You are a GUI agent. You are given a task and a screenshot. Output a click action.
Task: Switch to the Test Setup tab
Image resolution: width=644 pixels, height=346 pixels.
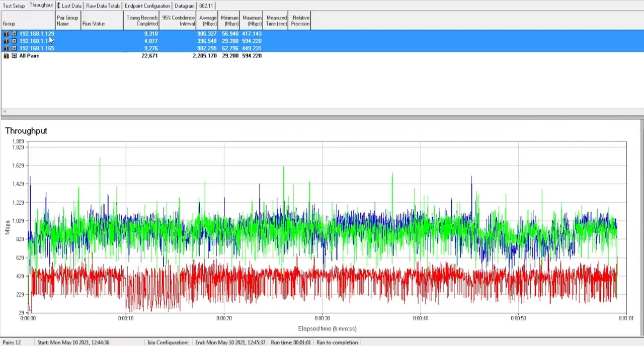click(14, 6)
